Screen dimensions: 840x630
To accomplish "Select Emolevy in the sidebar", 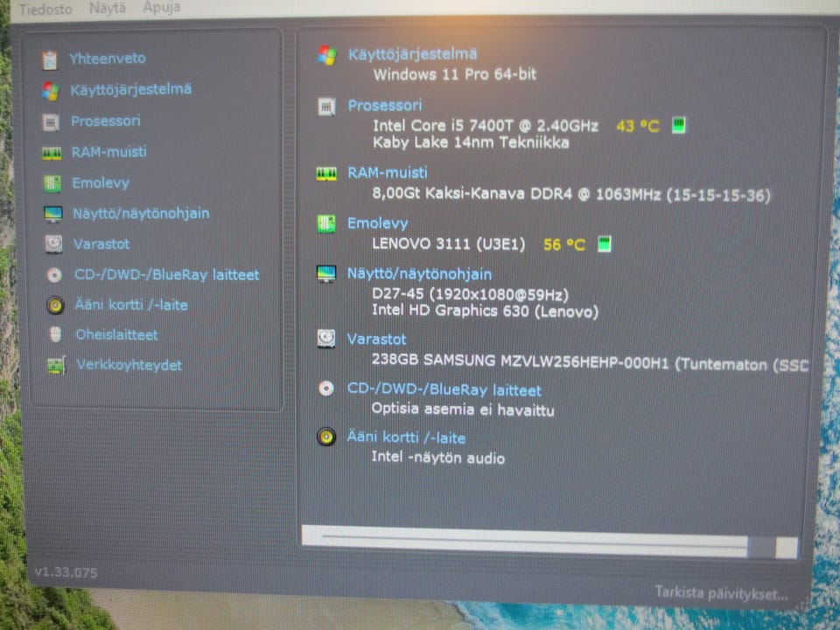I will click(x=101, y=183).
